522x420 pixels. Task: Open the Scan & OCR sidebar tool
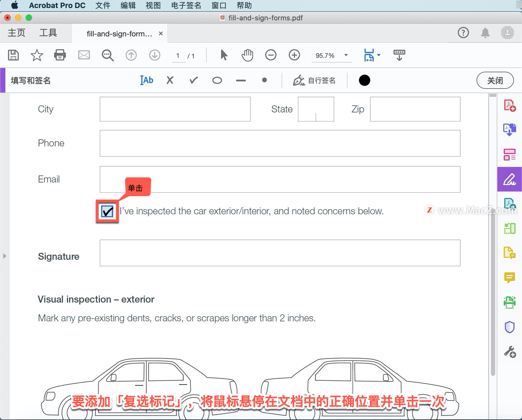[x=509, y=302]
